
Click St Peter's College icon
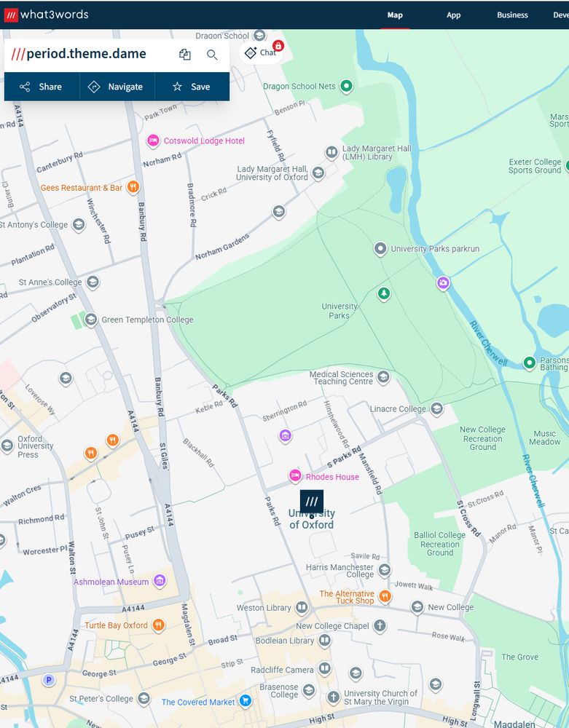144,699
